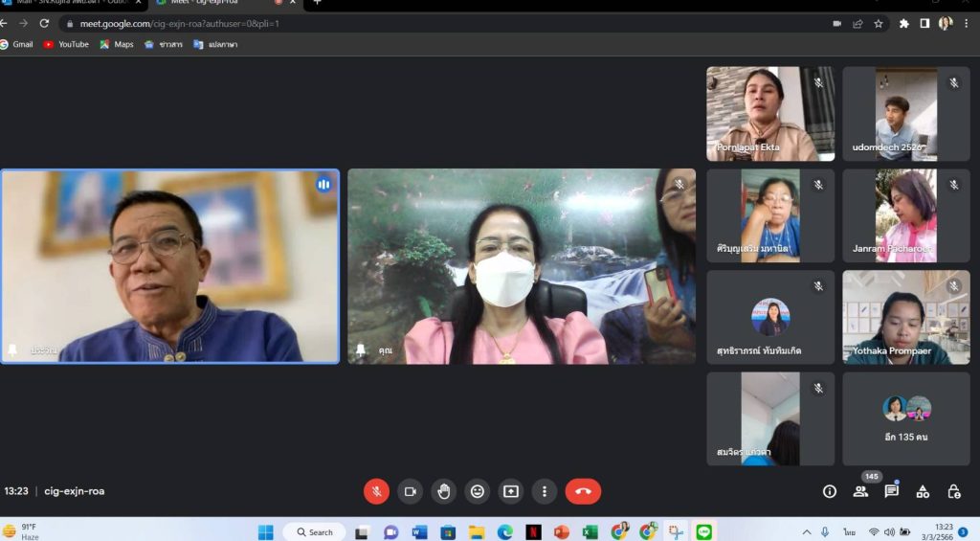Click muted mic icon on Janram Pacharoen tile
980x541 pixels.
(954, 185)
